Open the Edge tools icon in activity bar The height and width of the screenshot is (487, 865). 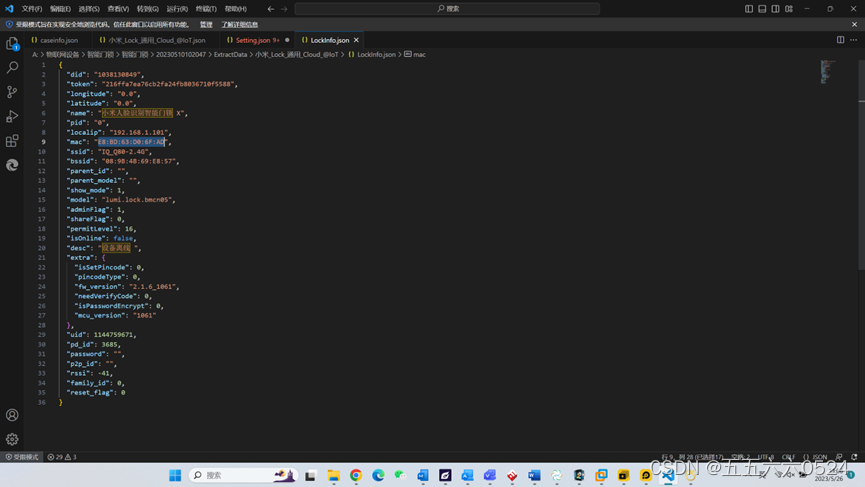12,165
